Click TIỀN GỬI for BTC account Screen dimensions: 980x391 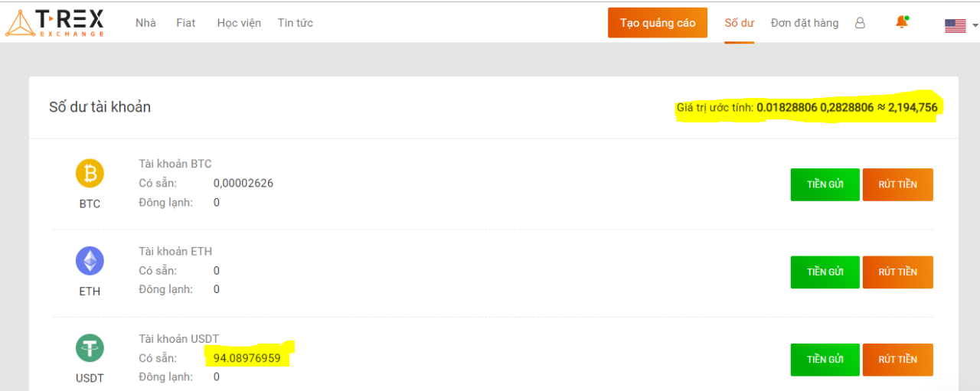825,184
